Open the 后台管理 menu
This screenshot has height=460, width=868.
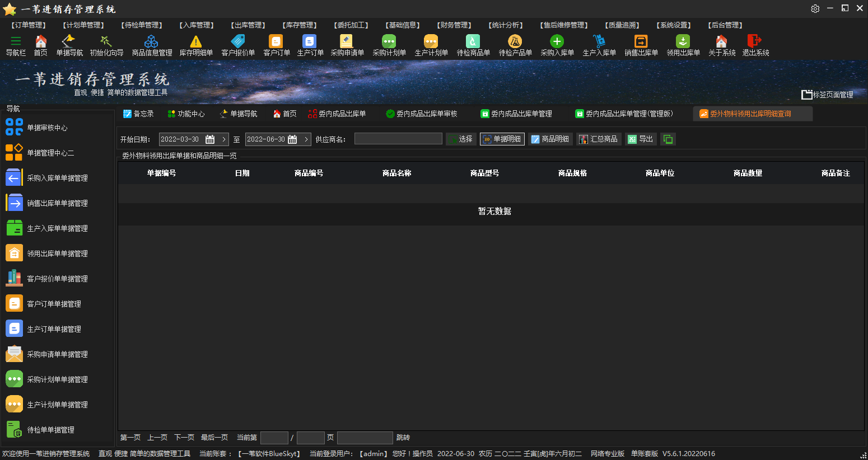[x=725, y=25]
